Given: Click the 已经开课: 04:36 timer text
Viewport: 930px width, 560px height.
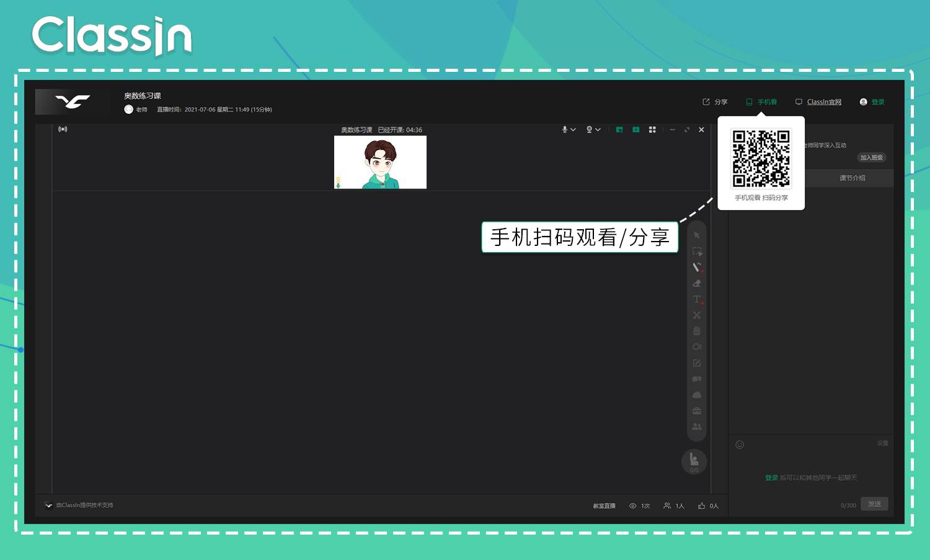Looking at the screenshot, I should tap(400, 130).
